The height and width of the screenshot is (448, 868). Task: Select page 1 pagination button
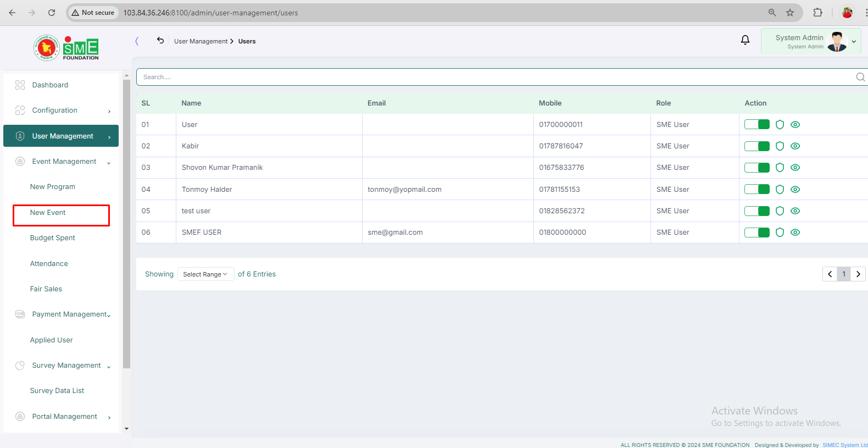(x=844, y=274)
